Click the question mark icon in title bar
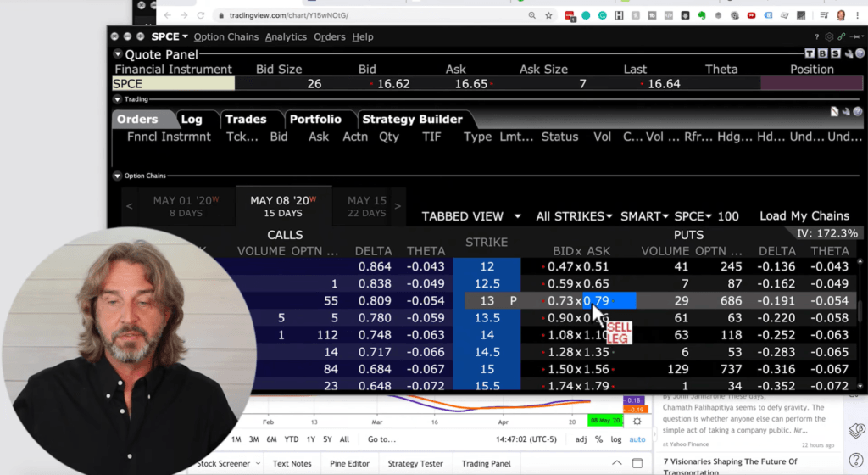This screenshot has width=868, height=475. (x=816, y=37)
